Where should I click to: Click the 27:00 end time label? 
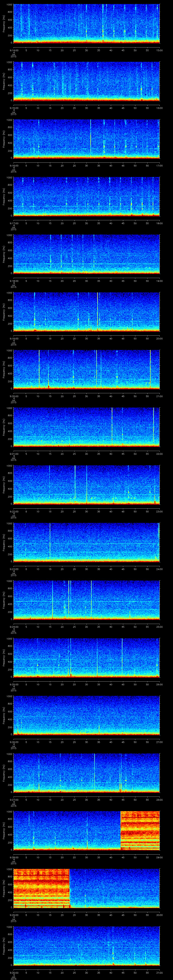[159, 742]
